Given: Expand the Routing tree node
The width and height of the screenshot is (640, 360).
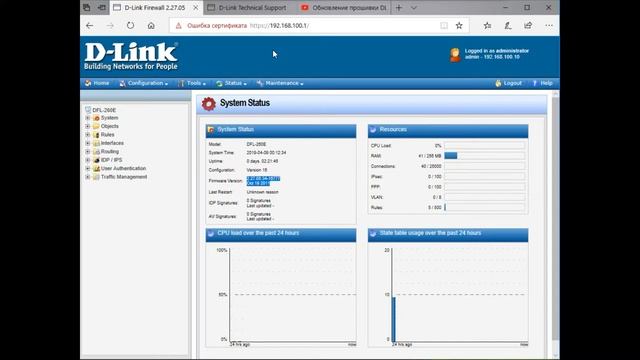Looking at the screenshot, I should [x=87, y=151].
